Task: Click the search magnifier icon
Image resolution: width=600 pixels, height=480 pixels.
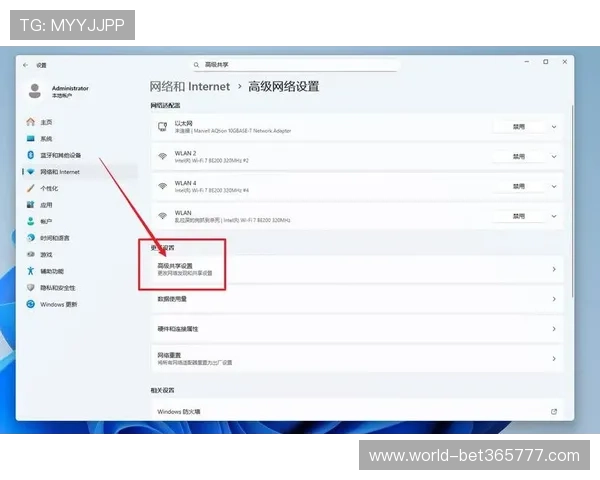Action: point(196,65)
